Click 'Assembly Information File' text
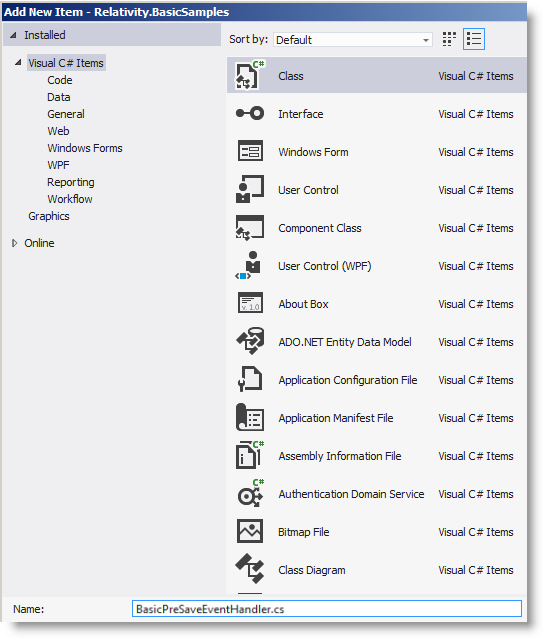The height and width of the screenshot is (638, 543). coord(340,456)
